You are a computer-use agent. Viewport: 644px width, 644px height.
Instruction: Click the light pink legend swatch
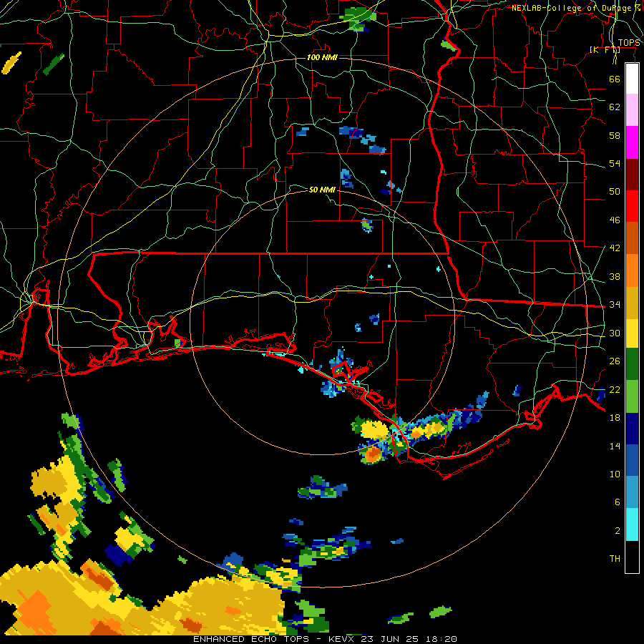(x=632, y=109)
